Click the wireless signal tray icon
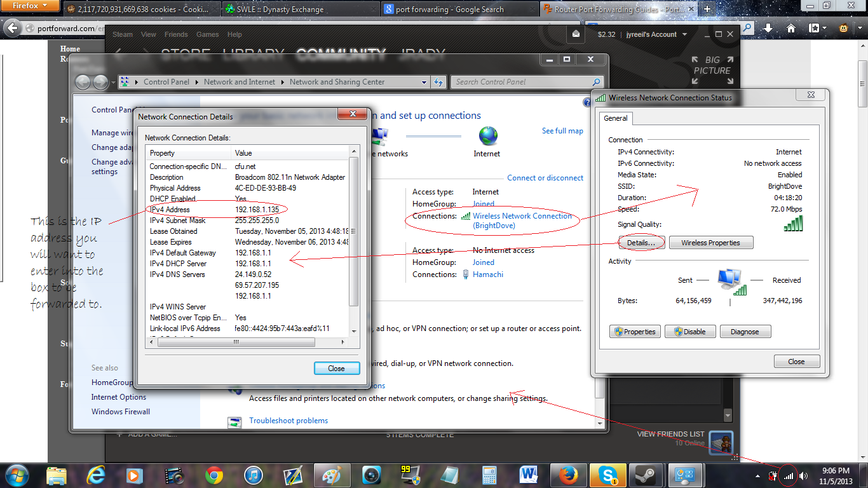Image resolution: width=868 pixels, height=488 pixels. point(789,475)
